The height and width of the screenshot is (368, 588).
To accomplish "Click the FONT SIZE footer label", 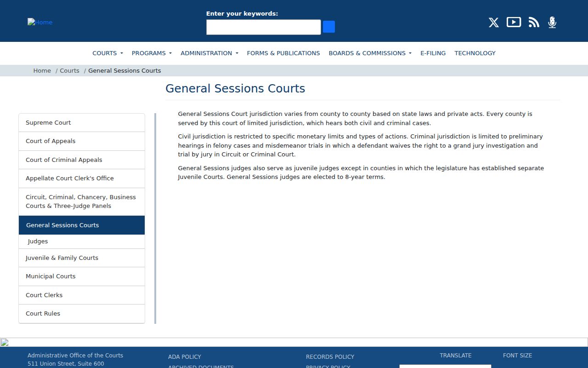I will coord(517,356).
